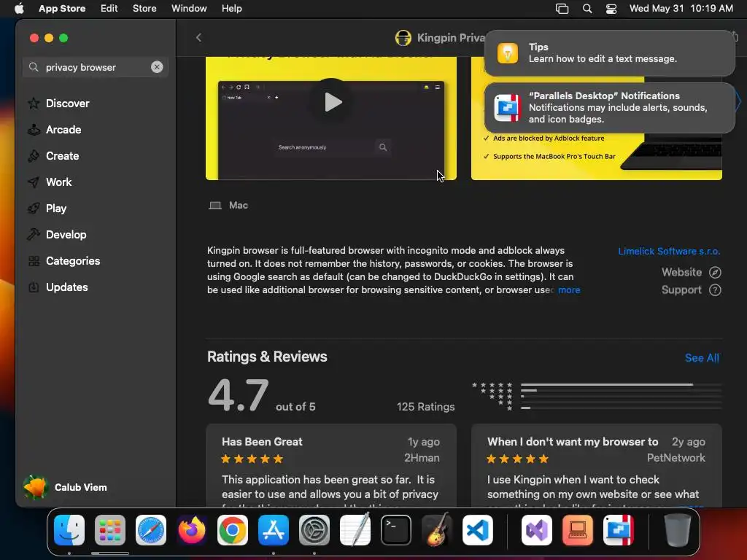Viewport: 747px width, 560px height.
Task: Click the Ratings & Reviews heading
Action: pos(267,357)
